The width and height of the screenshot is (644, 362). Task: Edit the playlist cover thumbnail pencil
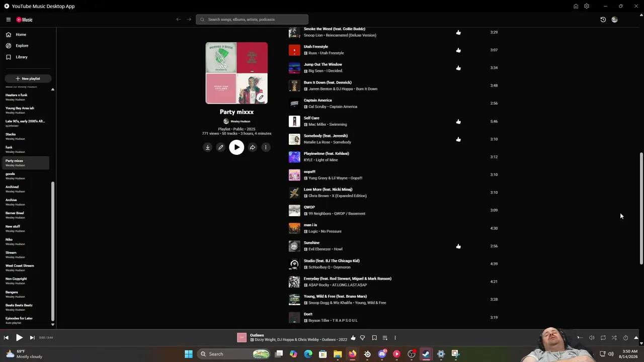coord(261,97)
